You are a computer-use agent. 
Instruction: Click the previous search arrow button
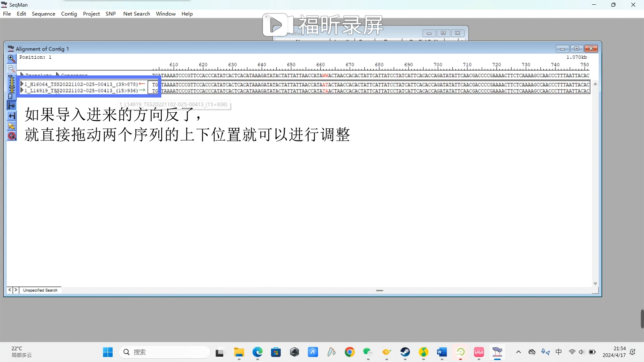coord(10,290)
